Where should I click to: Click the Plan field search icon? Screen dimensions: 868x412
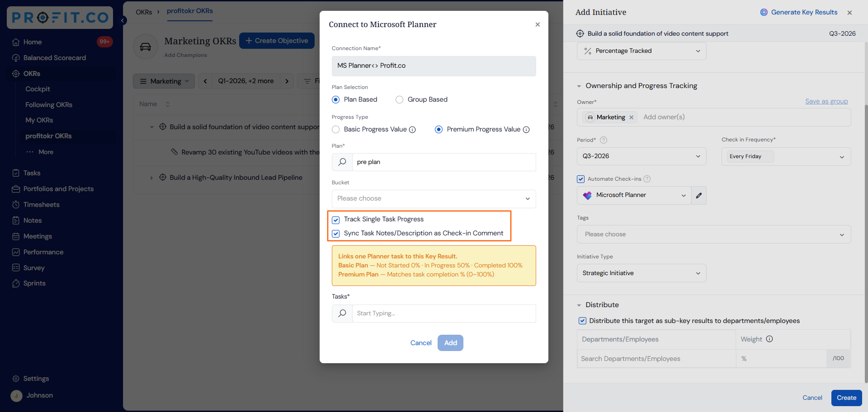pos(342,162)
